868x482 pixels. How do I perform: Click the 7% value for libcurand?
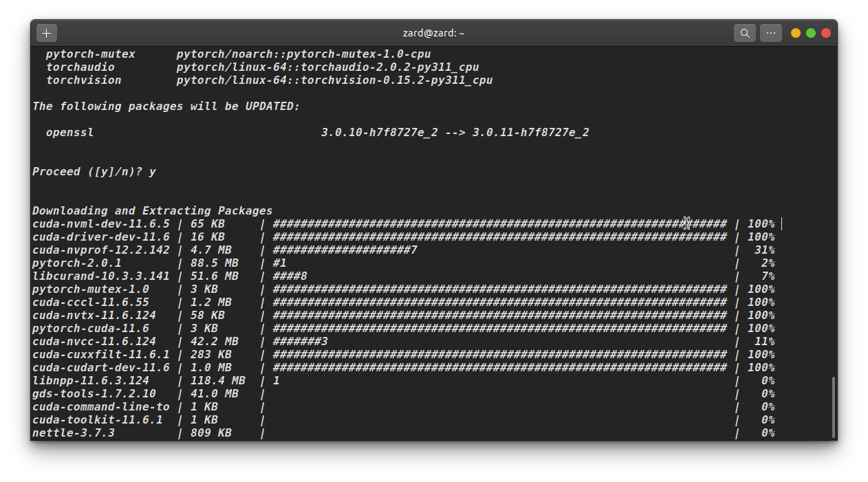tap(768, 276)
